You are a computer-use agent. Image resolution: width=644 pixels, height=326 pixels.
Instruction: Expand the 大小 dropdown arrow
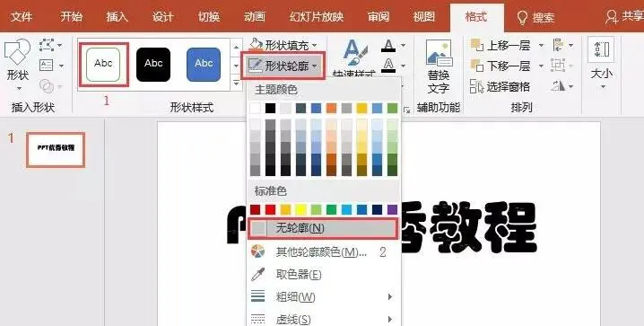[603, 87]
